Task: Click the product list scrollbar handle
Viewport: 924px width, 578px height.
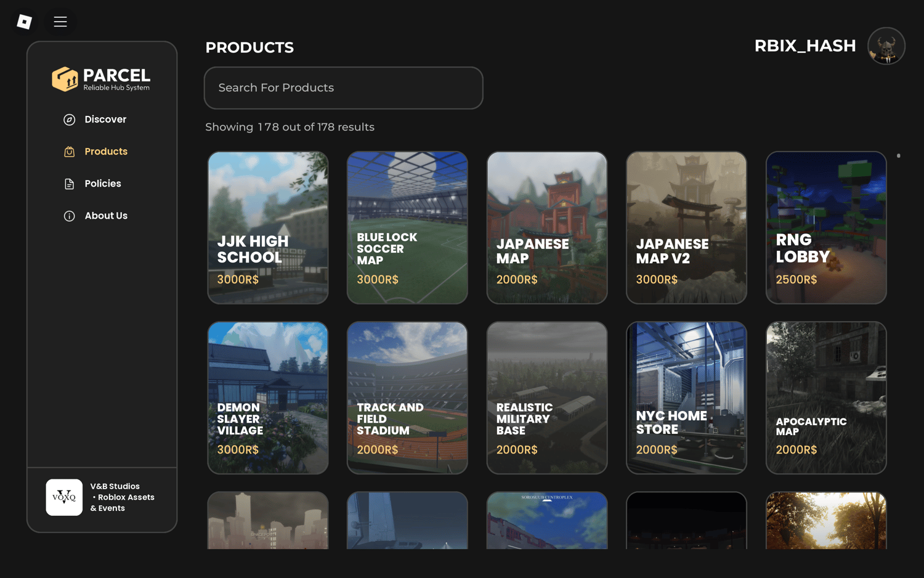Action: click(x=899, y=156)
